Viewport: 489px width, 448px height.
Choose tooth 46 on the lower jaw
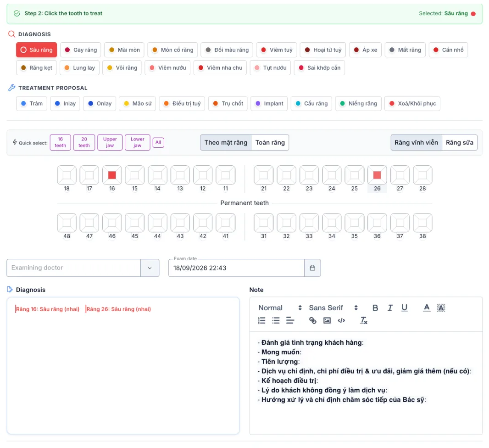click(x=112, y=223)
